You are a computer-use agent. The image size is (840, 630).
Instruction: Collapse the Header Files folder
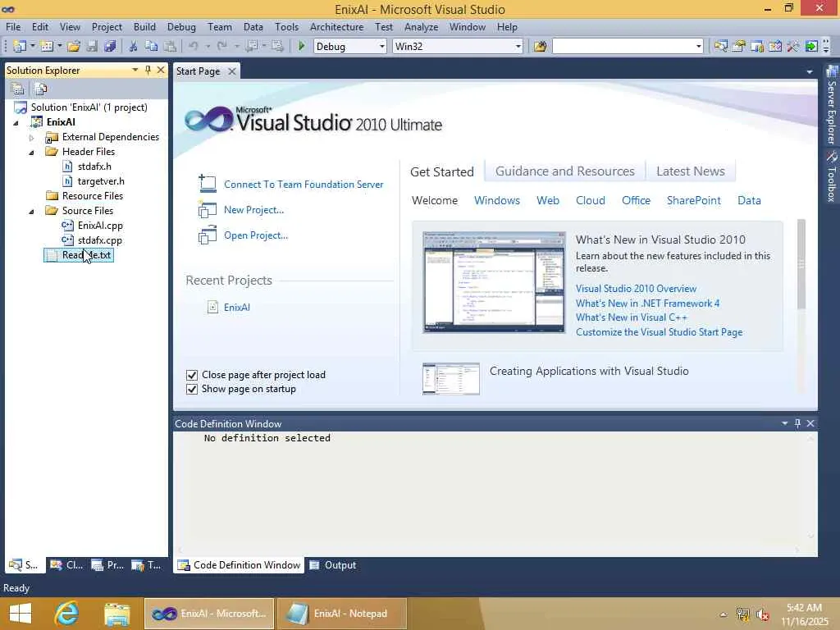pos(32,153)
